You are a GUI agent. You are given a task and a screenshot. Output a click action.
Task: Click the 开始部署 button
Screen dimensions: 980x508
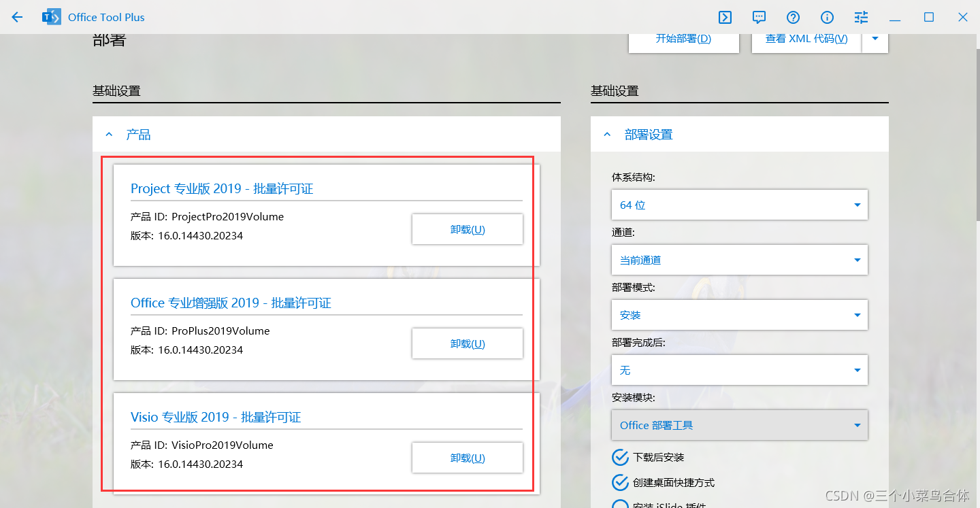coord(683,39)
